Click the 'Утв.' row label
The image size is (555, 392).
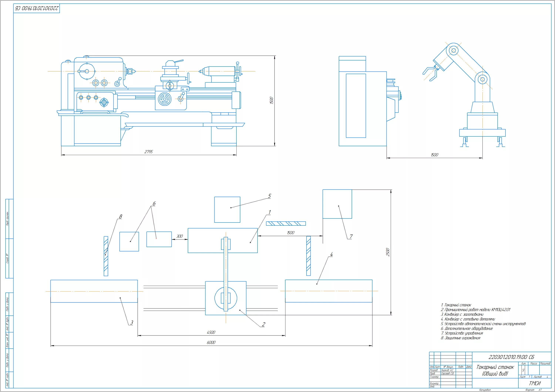point(432,387)
